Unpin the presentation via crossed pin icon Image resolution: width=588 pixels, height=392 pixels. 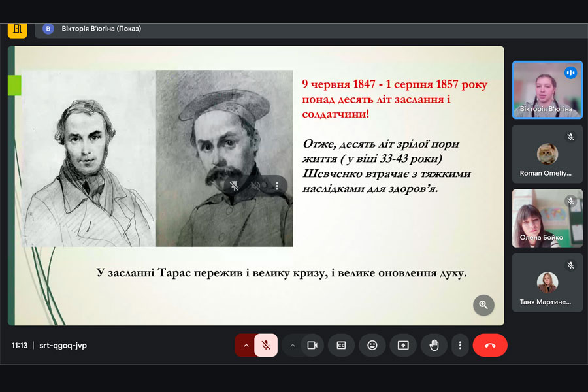(235, 186)
